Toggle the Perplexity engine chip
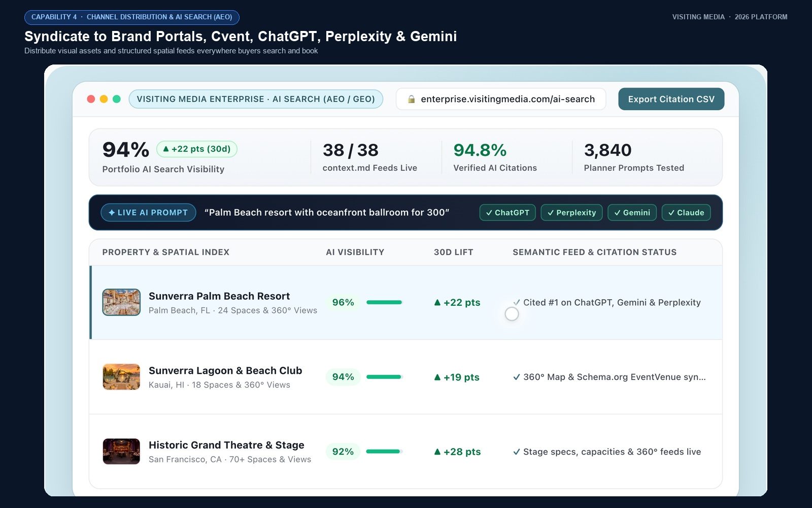812x508 pixels. point(571,212)
